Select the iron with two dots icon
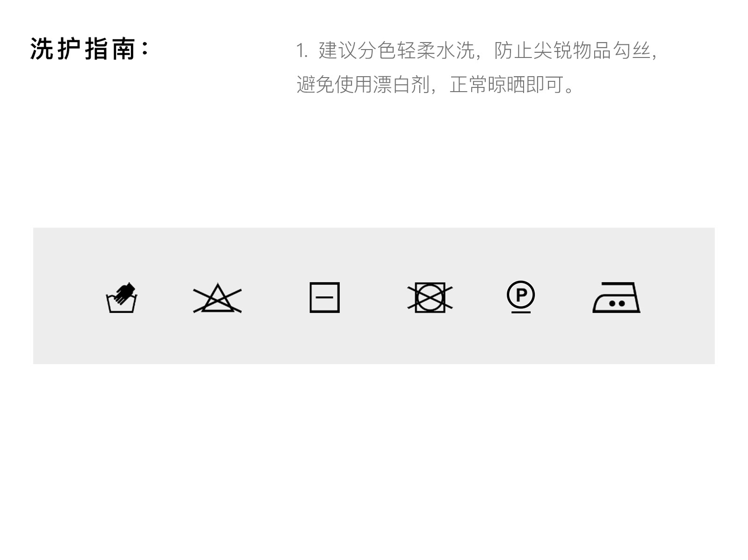This screenshot has width=748, height=560. [x=616, y=297]
